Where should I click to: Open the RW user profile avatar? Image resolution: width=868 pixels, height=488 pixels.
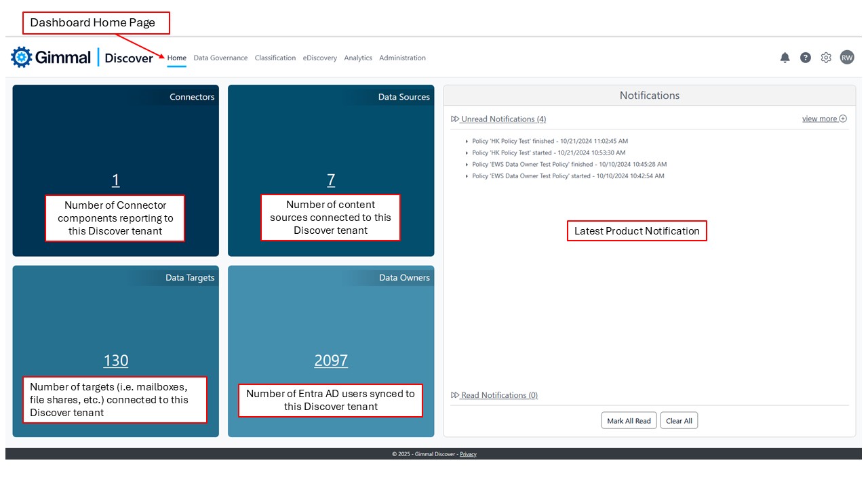pyautogui.click(x=847, y=57)
